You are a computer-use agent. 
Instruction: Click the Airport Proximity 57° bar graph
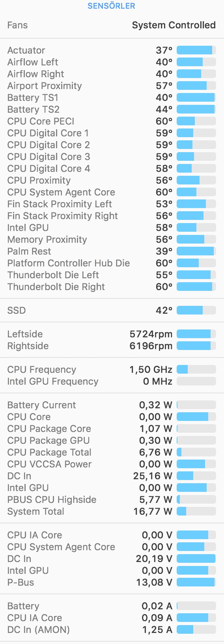(196, 86)
